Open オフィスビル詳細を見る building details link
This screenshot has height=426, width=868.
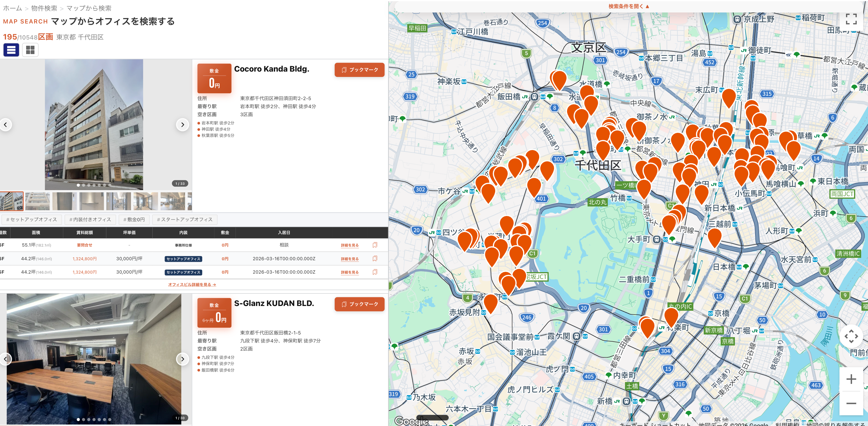point(192,285)
